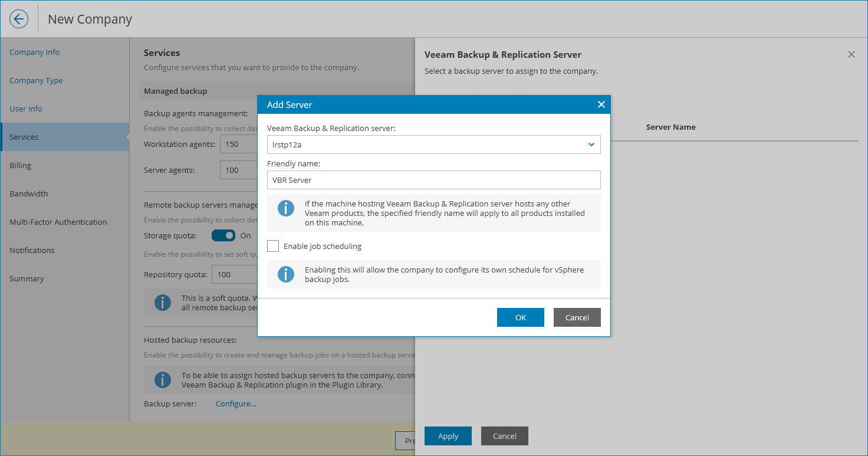
Task: Open the Configure... backup server link
Action: [236, 403]
